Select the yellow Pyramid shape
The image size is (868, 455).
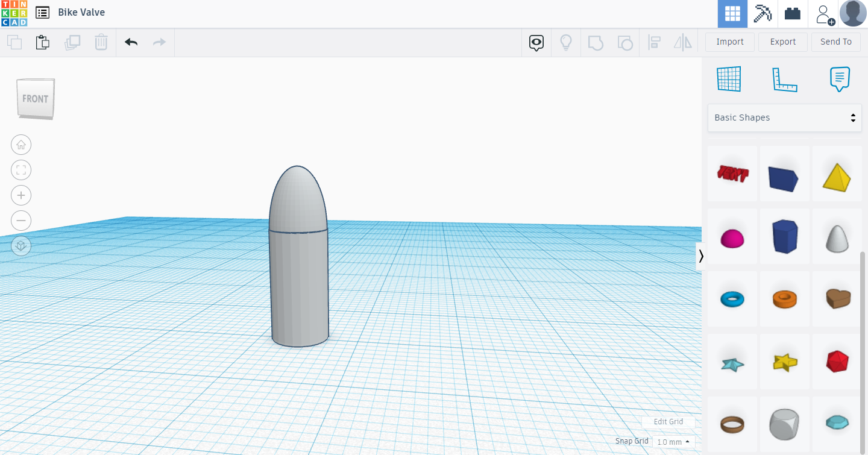(837, 174)
